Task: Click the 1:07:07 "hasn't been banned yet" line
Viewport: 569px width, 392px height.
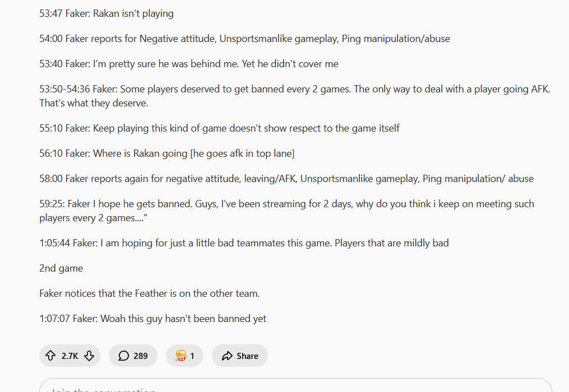Action: [x=152, y=319]
